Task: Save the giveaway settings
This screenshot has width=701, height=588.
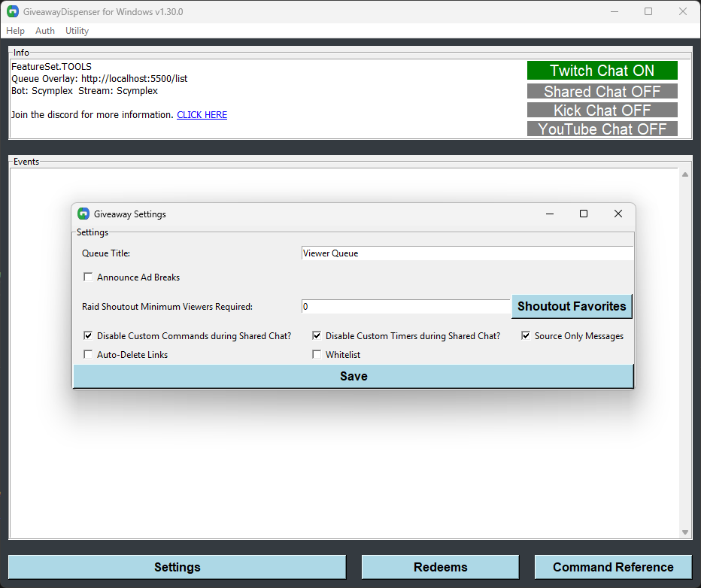Action: coord(354,376)
